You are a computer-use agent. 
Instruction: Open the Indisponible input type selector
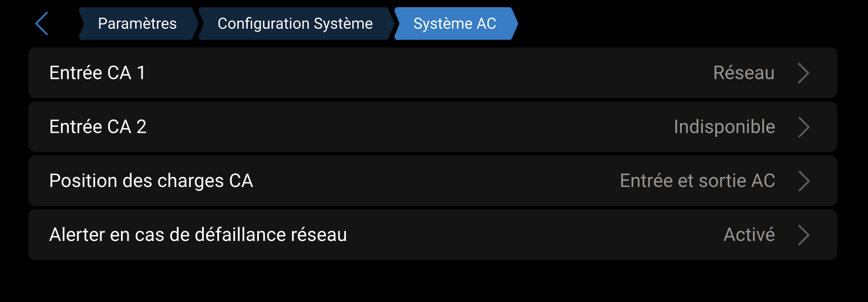click(724, 127)
